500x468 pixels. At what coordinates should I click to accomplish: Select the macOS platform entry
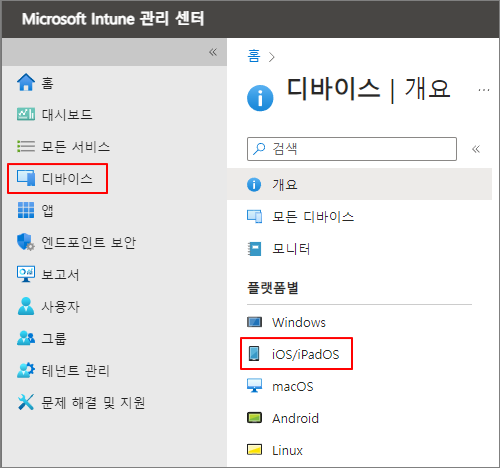point(293,386)
